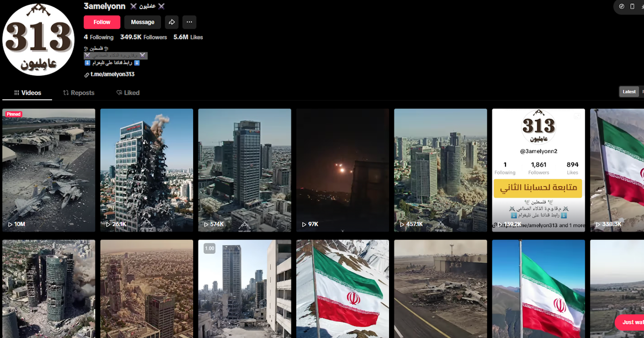The image size is (644, 338).
Task: Open the three-dots more options menu
Action: [189, 22]
